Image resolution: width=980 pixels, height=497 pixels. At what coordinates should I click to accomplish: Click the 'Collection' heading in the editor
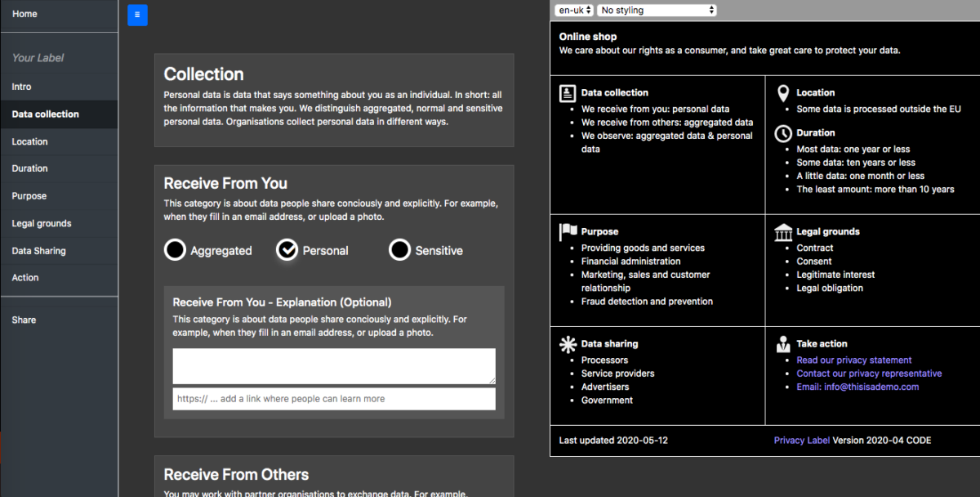click(x=203, y=74)
